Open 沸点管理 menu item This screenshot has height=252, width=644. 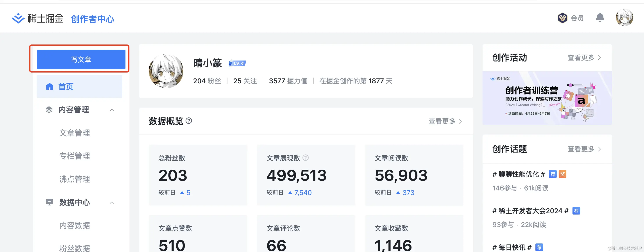tap(75, 179)
